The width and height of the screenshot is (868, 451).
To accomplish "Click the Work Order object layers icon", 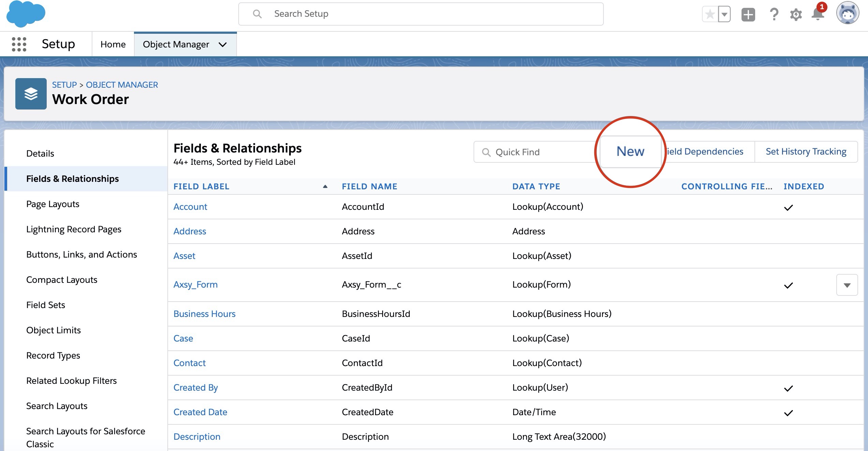I will pos(31,94).
